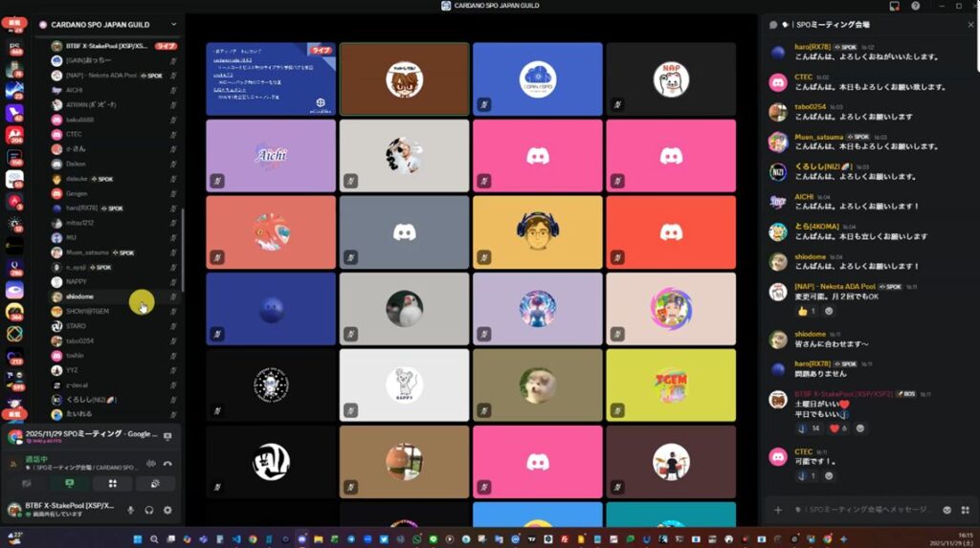The height and width of the screenshot is (548, 980).
Task: Click the thumbs-up reaction on Nekota's message
Action: point(807,311)
